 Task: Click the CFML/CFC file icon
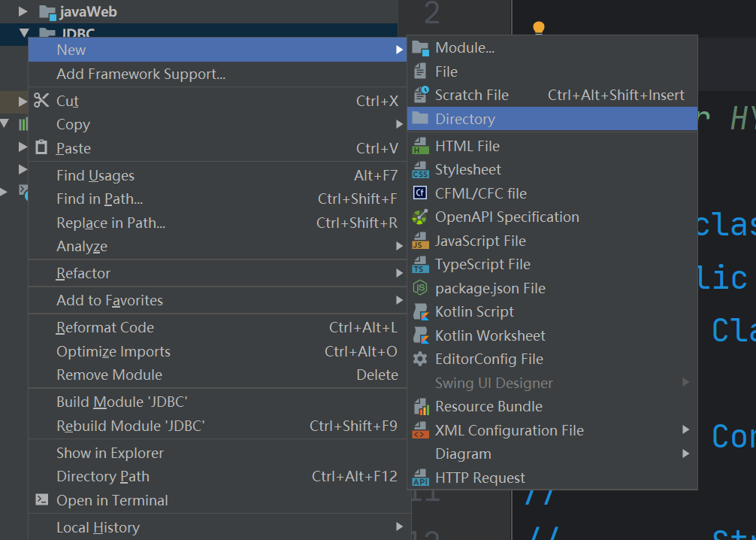(420, 194)
